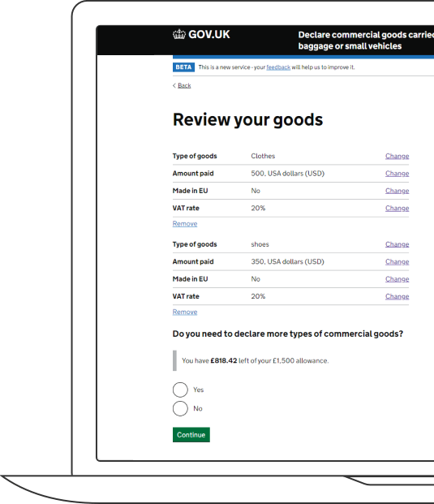Click 'Do you need to declare more' question
The height and width of the screenshot is (504, 434).
[x=287, y=334]
